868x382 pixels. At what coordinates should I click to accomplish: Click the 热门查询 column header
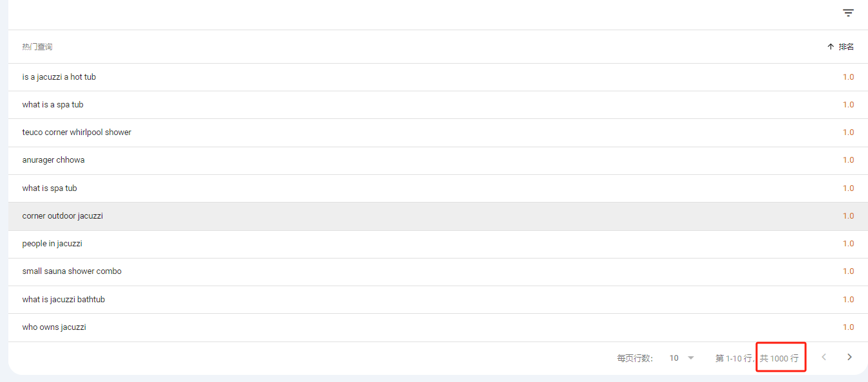pyautogui.click(x=37, y=47)
